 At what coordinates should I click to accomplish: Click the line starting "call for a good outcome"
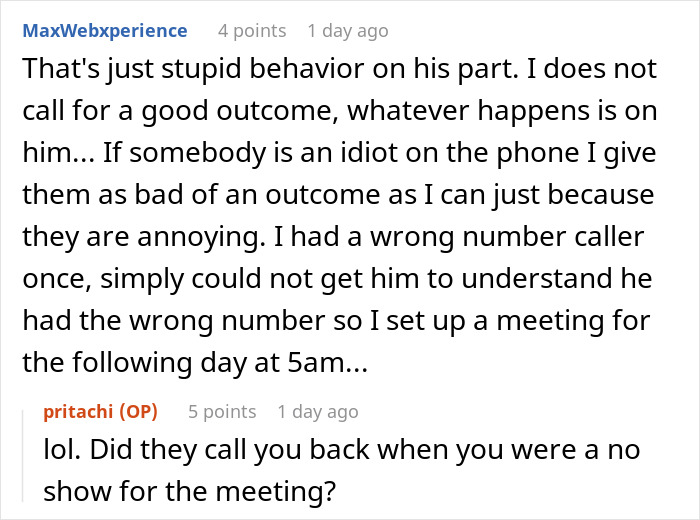[x=340, y=112]
